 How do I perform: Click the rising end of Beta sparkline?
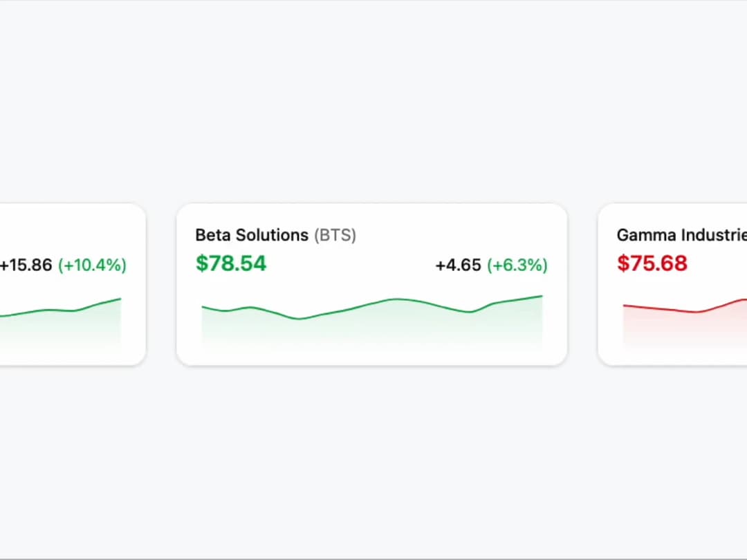pos(542,296)
